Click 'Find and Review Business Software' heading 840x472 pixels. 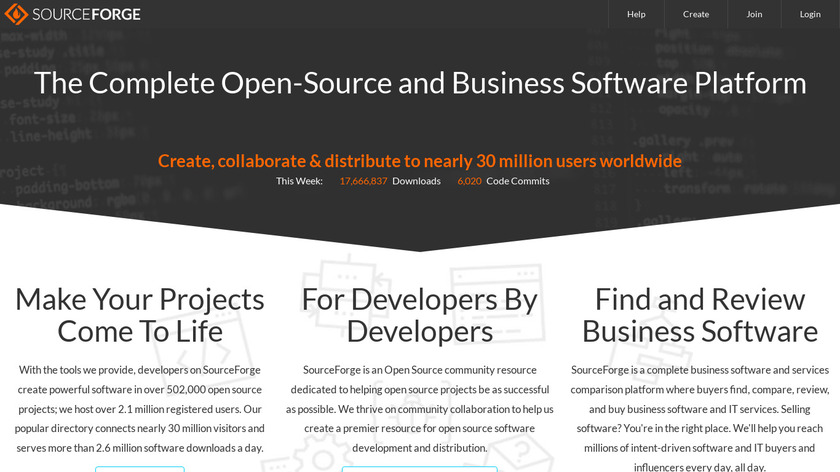(x=700, y=314)
